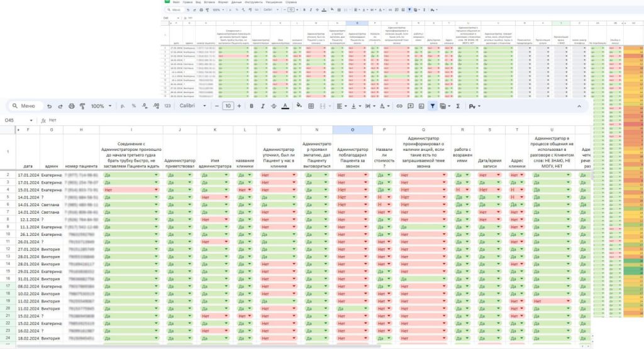Select the paint format roller in the enlarged toolbar

[x=82, y=106]
